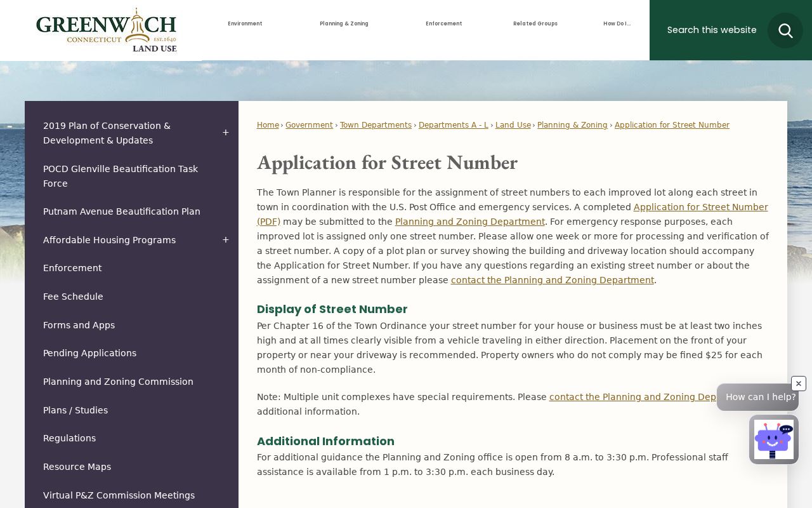Viewport: 812px width, 508px height.
Task: Open the Fee Schedule page
Action: 73,297
